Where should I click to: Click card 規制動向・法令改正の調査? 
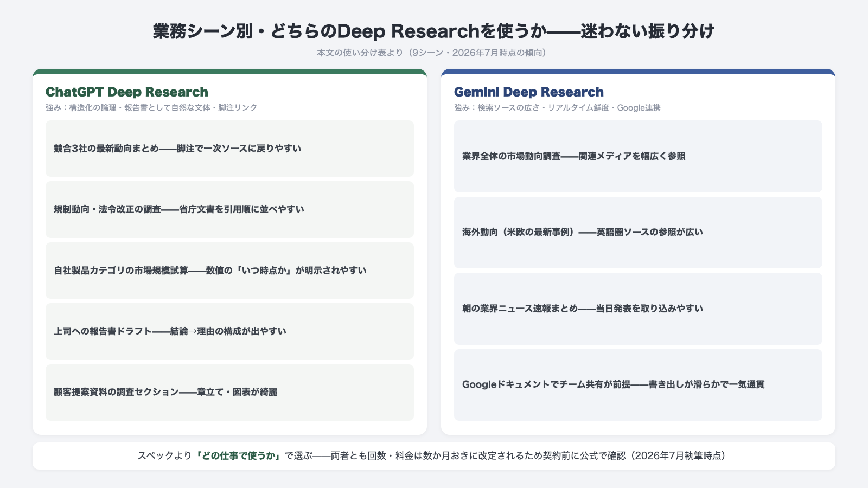tap(229, 209)
